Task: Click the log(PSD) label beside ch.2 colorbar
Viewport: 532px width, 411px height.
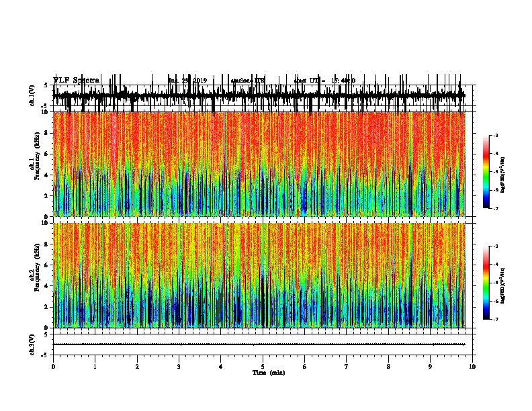Action: tap(502, 285)
